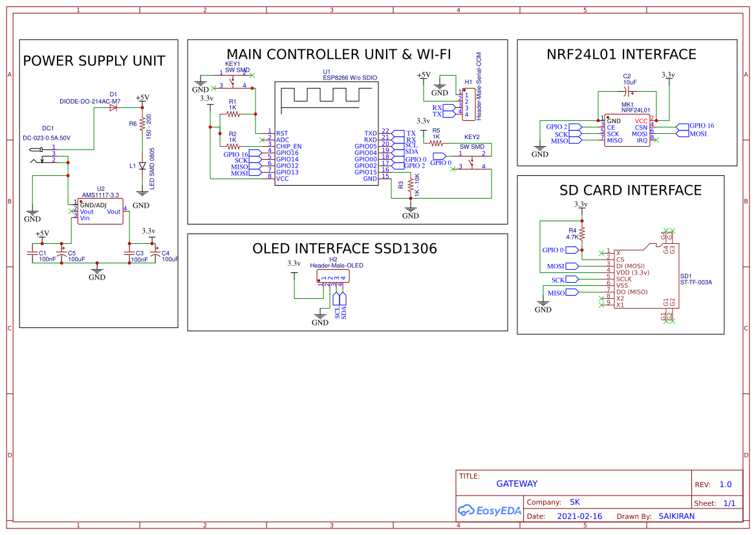This screenshot has height=535, width=756.
Task: Select resistor R4 4.7K pull-up symbol
Action: tap(582, 233)
